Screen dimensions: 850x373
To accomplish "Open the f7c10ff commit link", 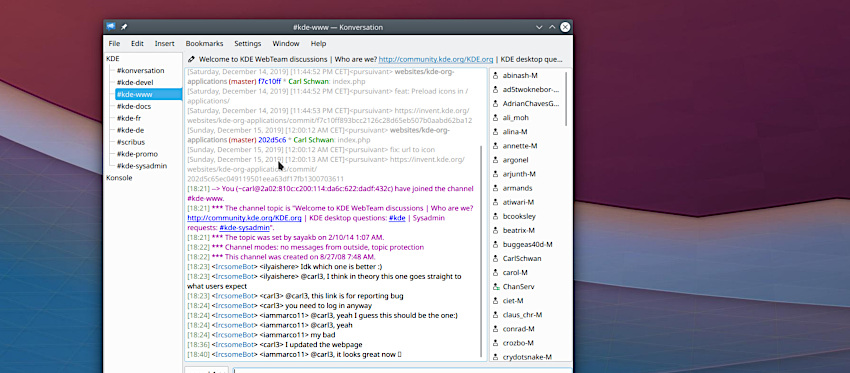I will click(x=269, y=81).
